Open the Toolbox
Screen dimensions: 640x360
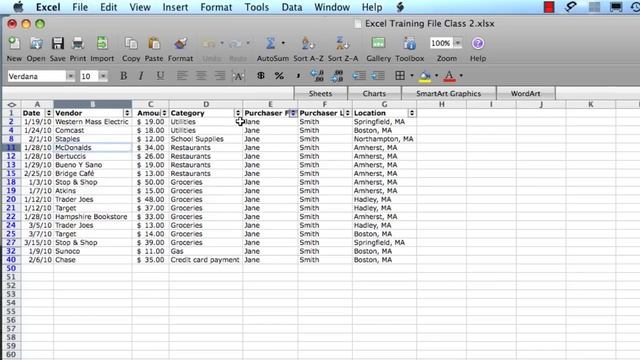coord(409,43)
